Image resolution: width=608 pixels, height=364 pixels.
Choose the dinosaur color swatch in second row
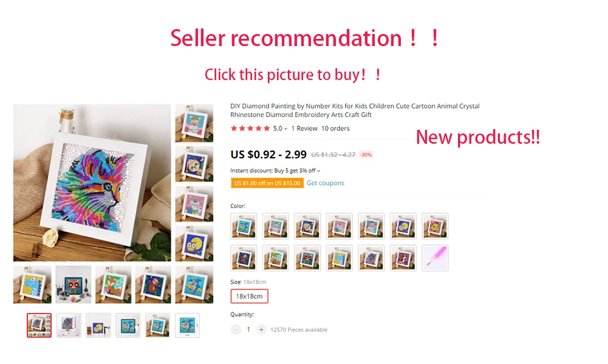(x=340, y=258)
